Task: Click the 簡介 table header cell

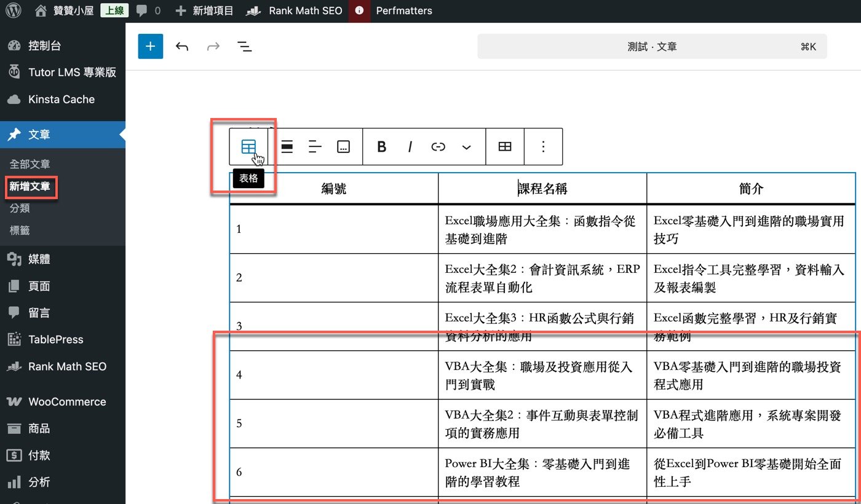Action: coord(751,189)
